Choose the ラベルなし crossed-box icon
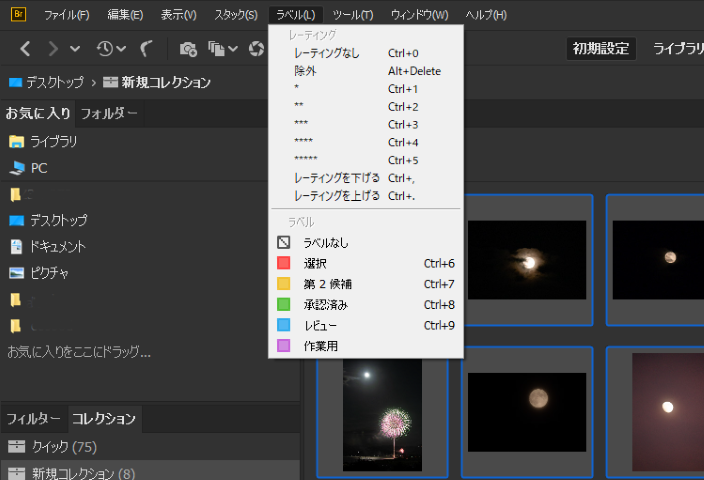 [x=283, y=242]
